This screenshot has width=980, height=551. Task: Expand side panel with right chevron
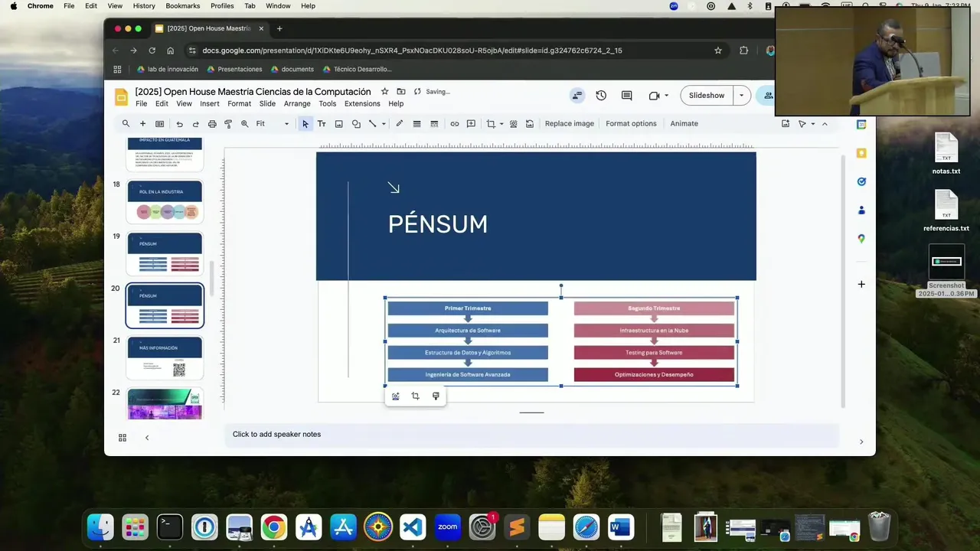[861, 442]
